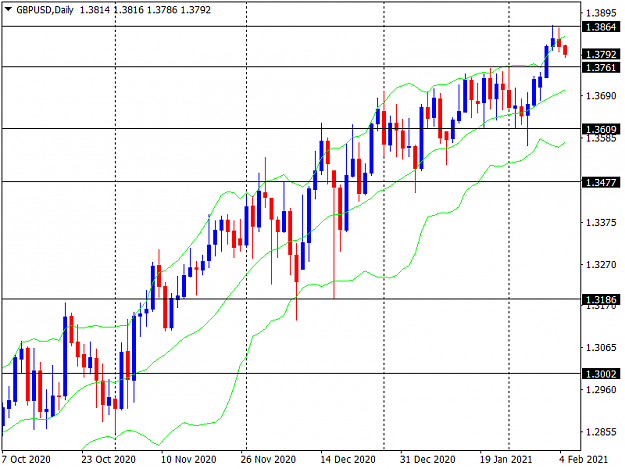Viewport: 625px width, 469px height.
Task: Click the 1.3065 price scale value
Action: tap(601, 347)
